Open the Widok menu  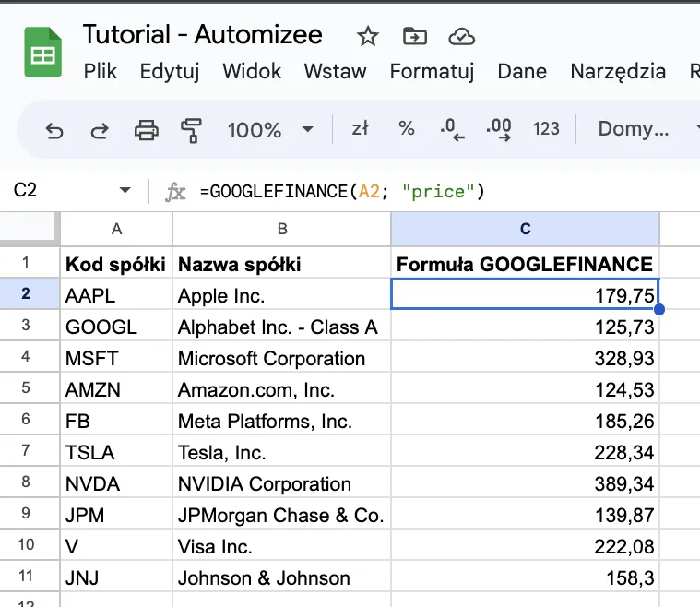(252, 71)
